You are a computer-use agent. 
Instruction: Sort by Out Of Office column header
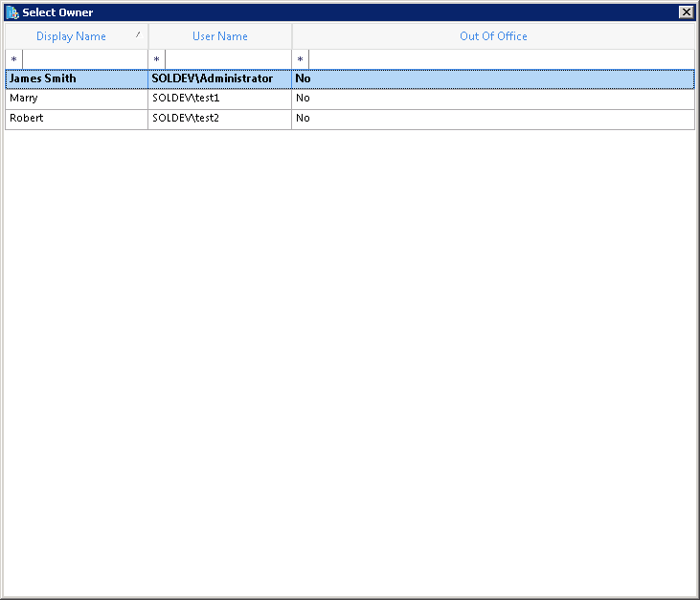[493, 36]
